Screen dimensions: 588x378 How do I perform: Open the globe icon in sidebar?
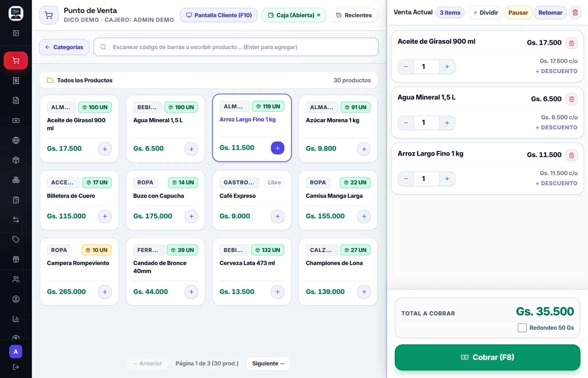pyautogui.click(x=16, y=140)
